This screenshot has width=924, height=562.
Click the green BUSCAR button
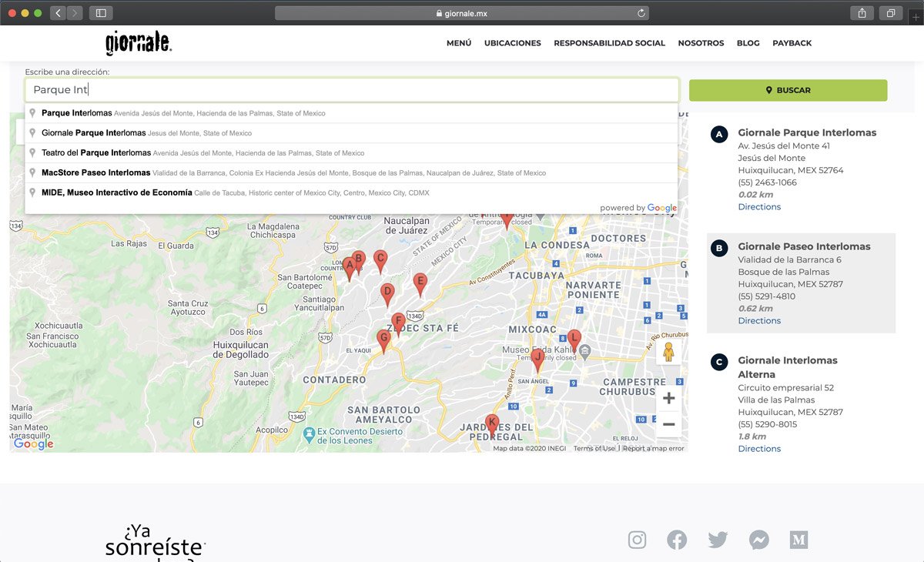point(788,90)
